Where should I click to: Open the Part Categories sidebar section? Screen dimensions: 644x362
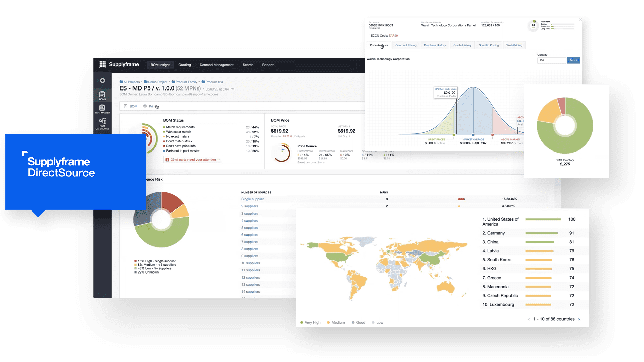pos(102,124)
